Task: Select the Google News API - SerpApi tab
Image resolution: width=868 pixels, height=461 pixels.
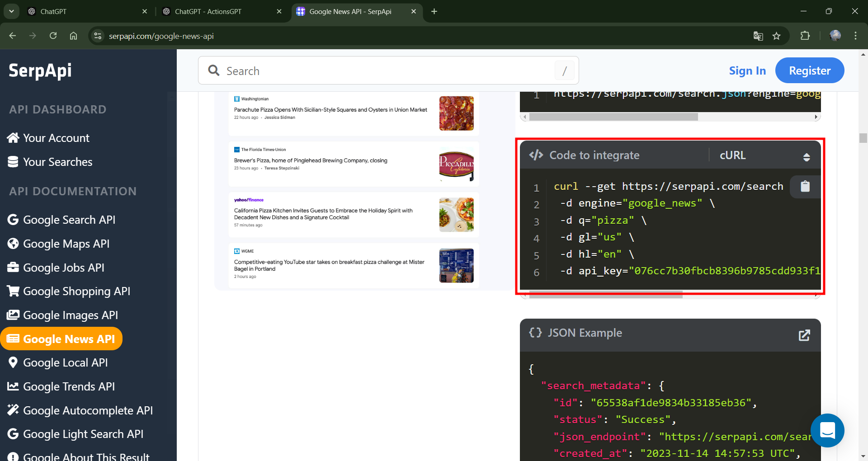Action: point(357,11)
